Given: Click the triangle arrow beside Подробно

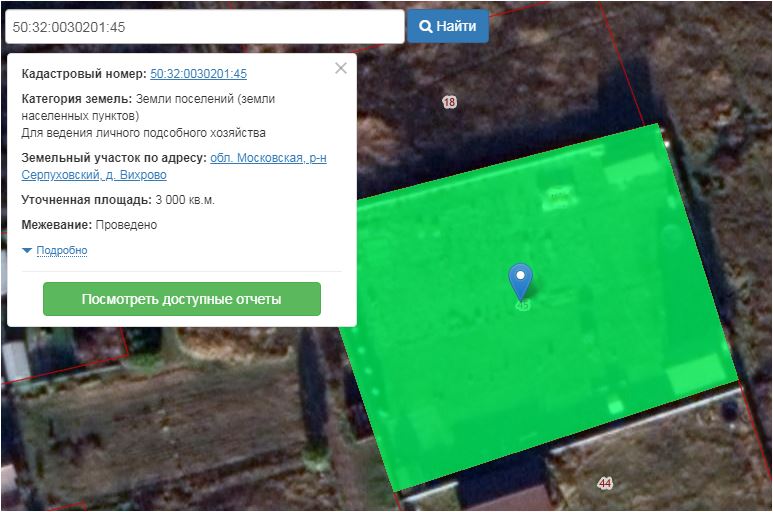Looking at the screenshot, I should coord(27,250).
